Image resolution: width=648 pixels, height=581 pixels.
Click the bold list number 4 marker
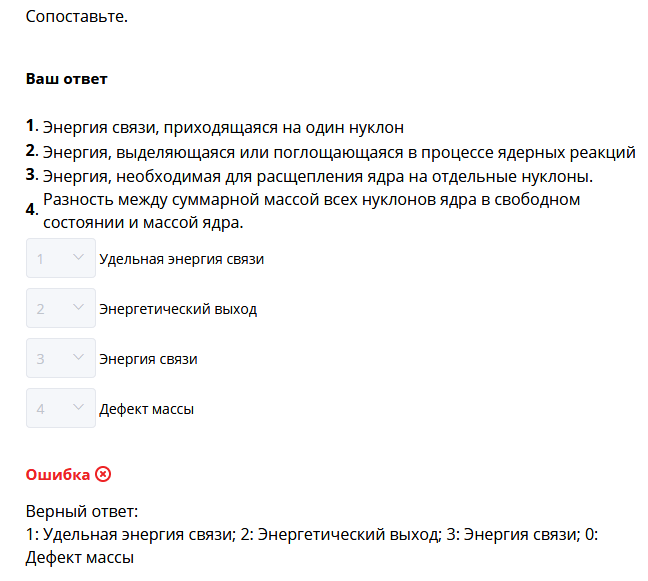32,210
